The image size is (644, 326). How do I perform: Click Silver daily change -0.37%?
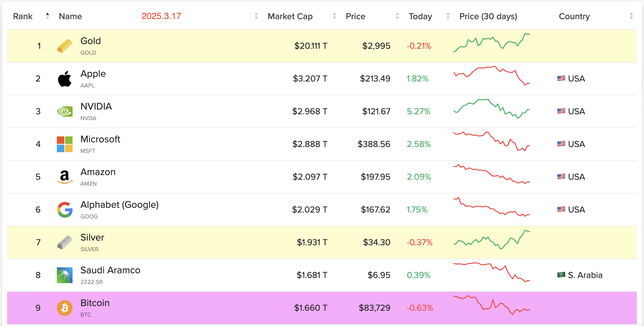point(419,243)
